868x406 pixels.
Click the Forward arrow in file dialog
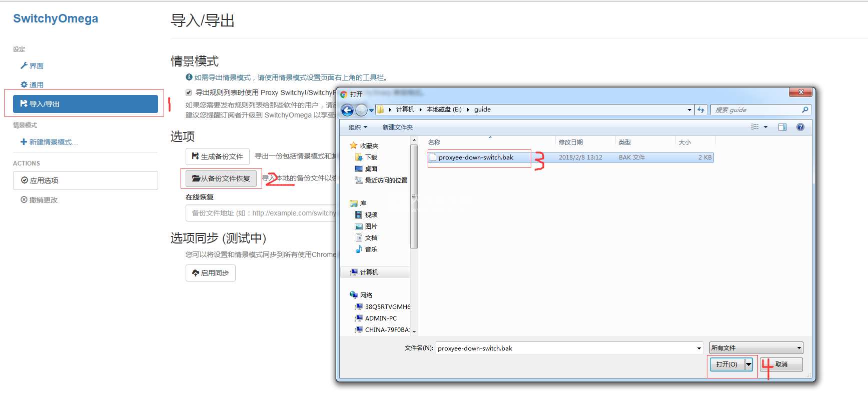tap(361, 110)
